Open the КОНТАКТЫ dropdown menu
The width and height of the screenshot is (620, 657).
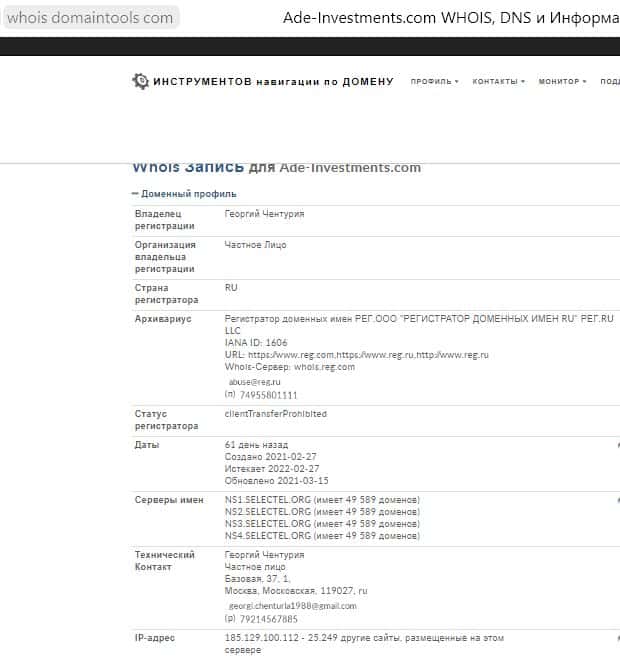point(499,81)
